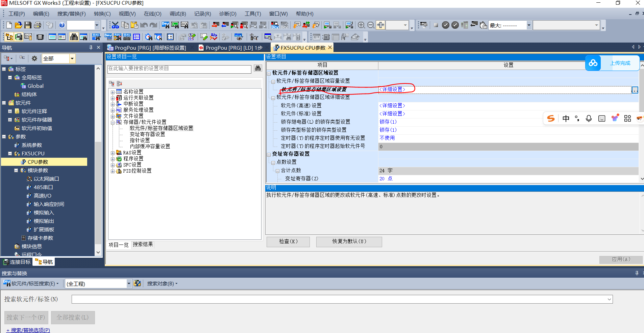Click the Save project icon
Image resolution: width=644 pixels, height=333 pixels.
point(28,25)
